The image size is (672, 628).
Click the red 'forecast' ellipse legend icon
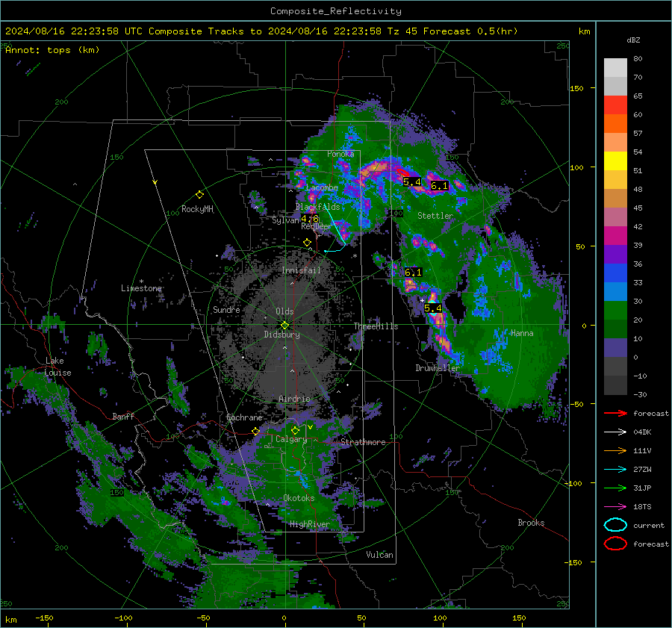pyautogui.click(x=615, y=544)
